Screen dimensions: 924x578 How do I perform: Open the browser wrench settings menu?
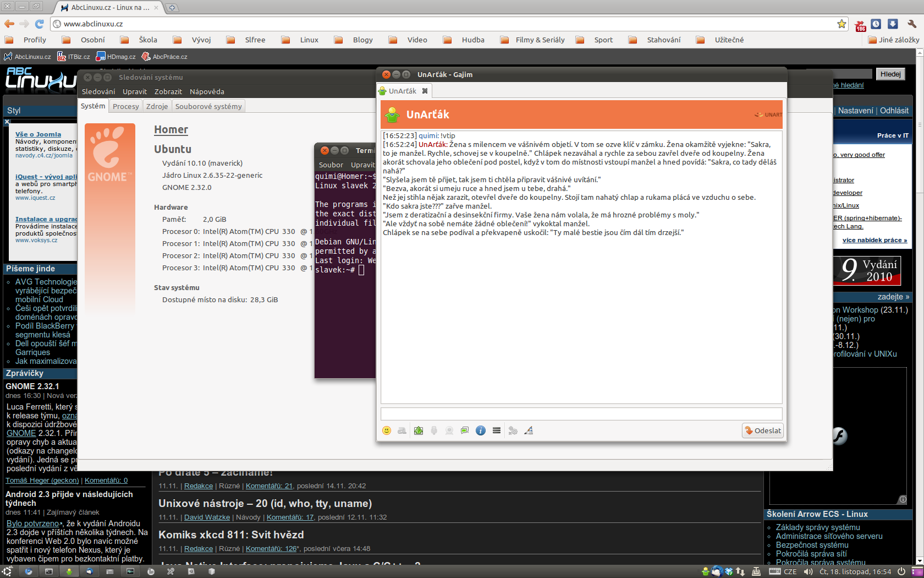[x=912, y=24]
